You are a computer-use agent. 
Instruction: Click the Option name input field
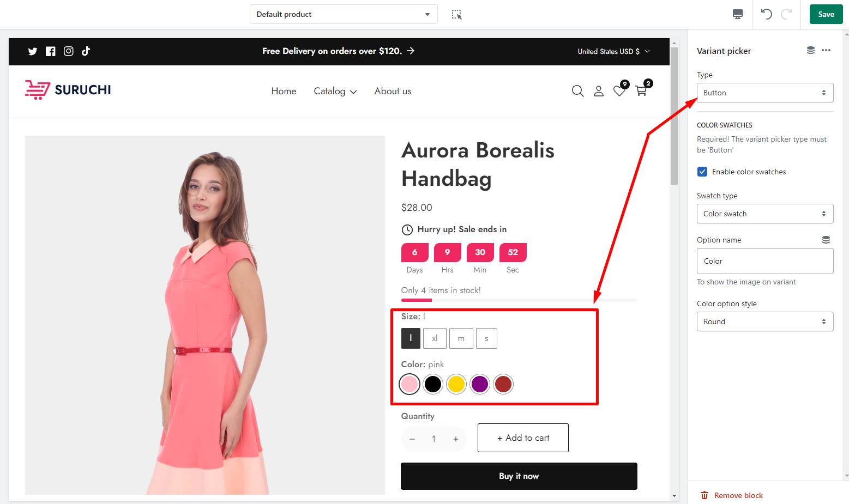pyautogui.click(x=764, y=261)
